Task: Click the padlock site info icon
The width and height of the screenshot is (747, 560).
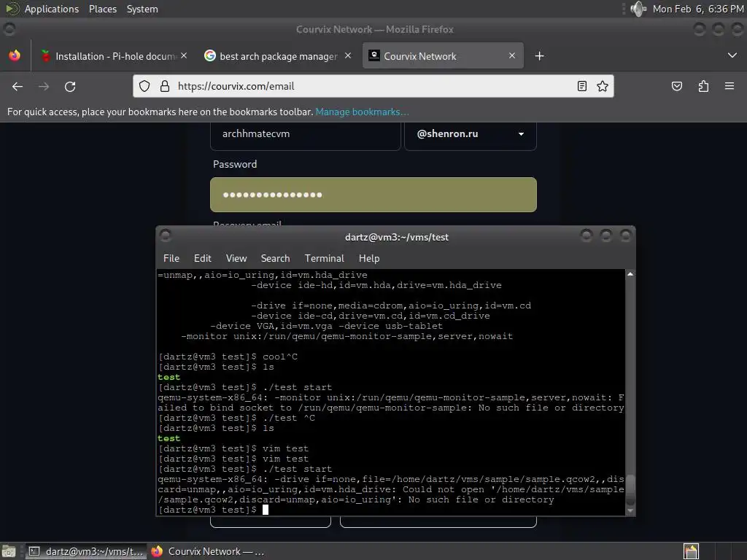Action: (x=165, y=86)
